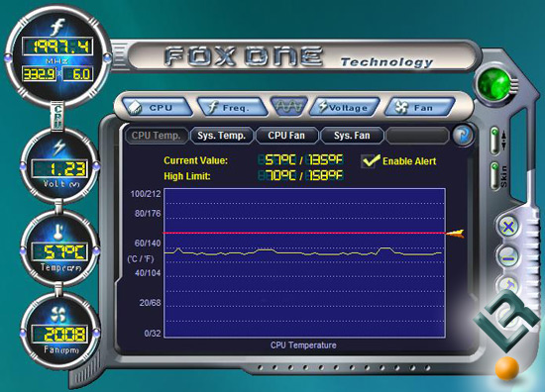Select the waveform limit-setting icon
Screen dimensions: 545x392
(288, 106)
